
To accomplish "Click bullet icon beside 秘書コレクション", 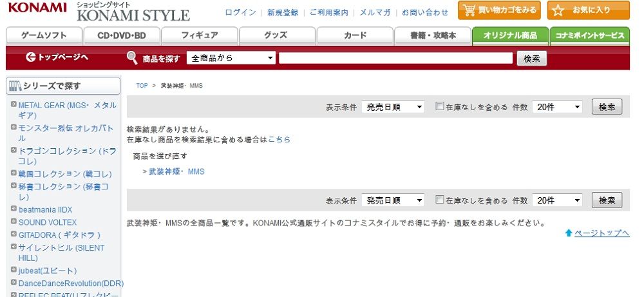I will [14, 186].
